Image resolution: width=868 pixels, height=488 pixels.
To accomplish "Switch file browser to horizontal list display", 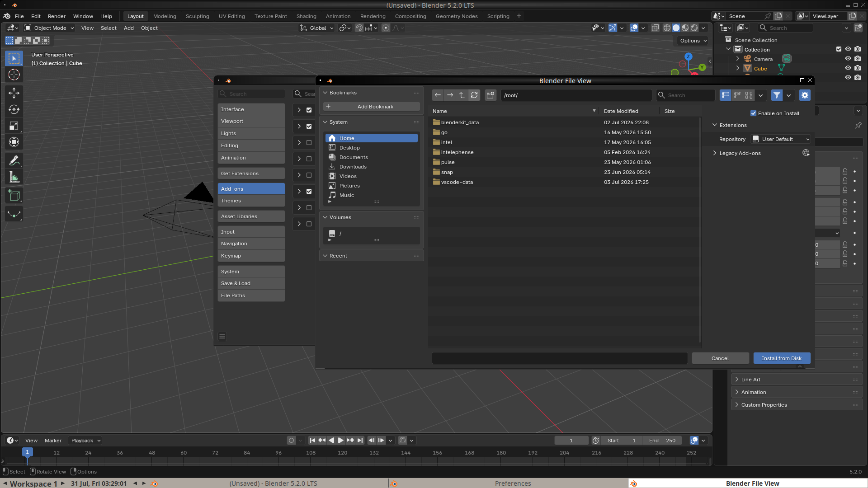I will tap(737, 95).
